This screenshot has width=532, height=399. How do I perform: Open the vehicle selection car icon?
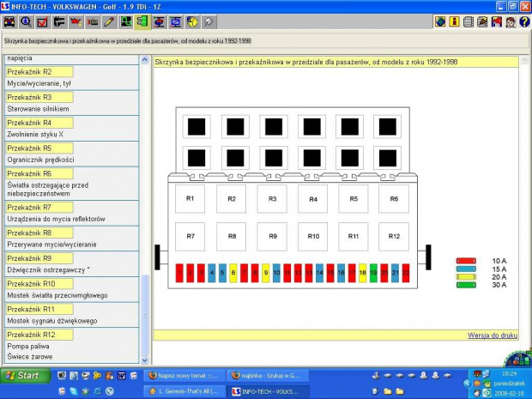click(x=9, y=22)
